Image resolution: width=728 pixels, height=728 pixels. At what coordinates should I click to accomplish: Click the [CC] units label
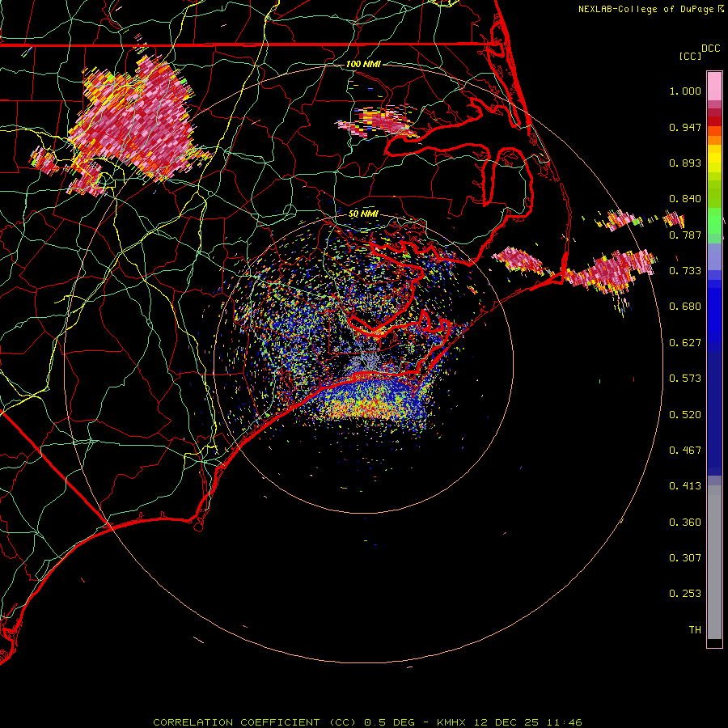(690, 56)
